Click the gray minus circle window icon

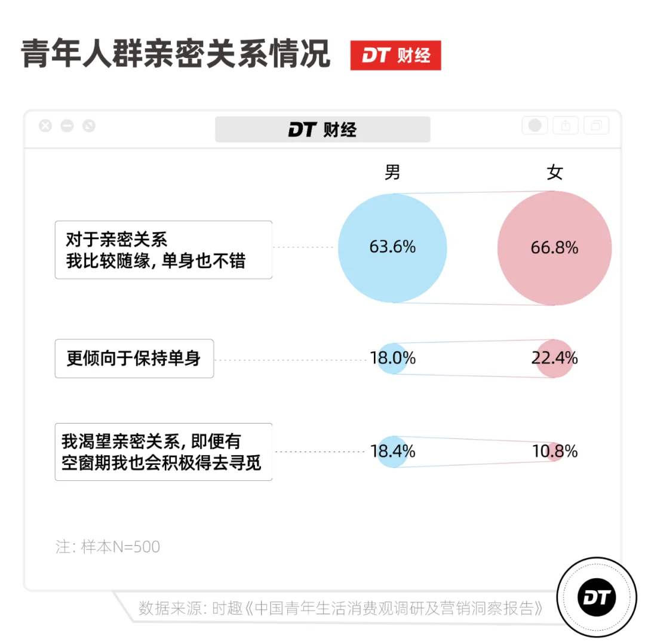(67, 126)
